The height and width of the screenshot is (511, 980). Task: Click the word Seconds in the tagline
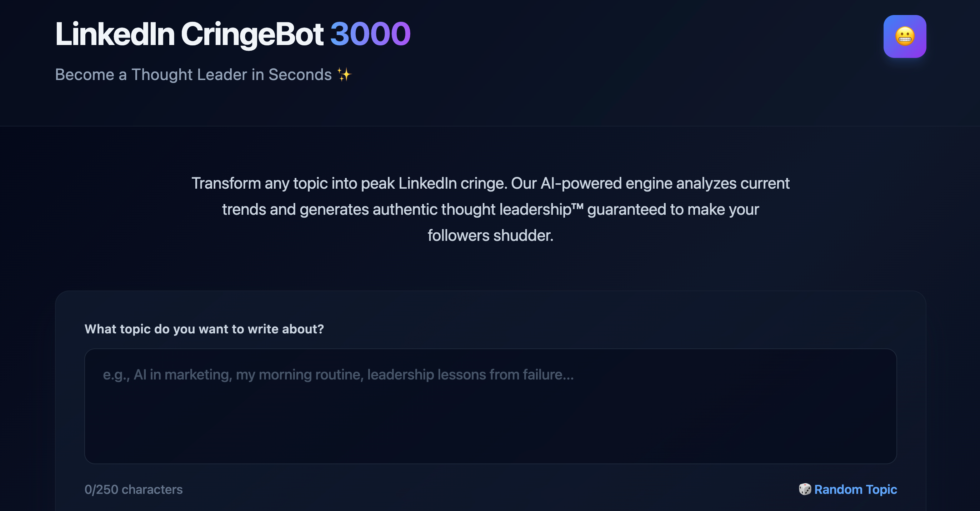300,75
